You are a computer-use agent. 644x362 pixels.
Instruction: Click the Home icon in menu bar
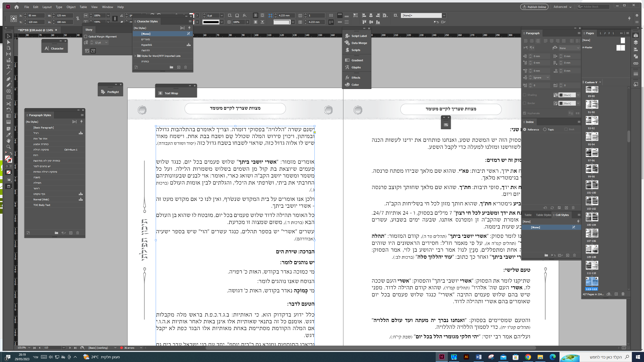pyautogui.click(x=17, y=7)
